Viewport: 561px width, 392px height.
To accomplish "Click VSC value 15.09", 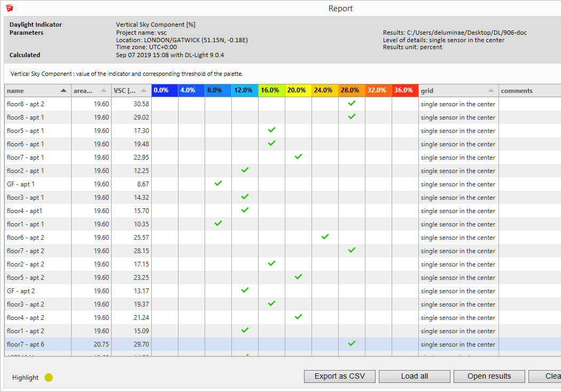I will point(142,331).
